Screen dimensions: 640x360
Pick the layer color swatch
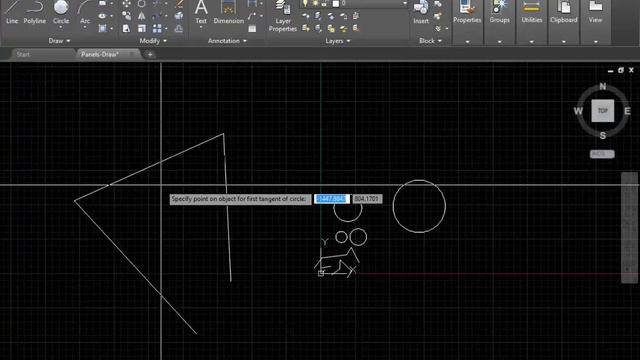336,3
